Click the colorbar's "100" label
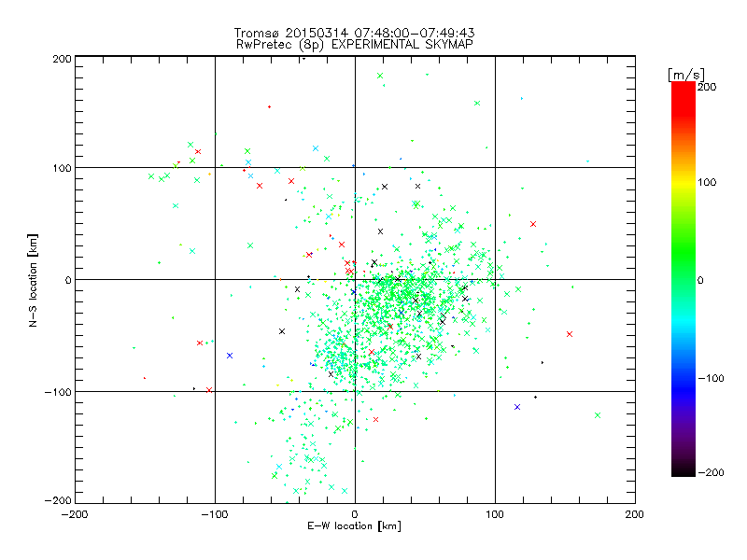The image size is (747, 560). (707, 182)
